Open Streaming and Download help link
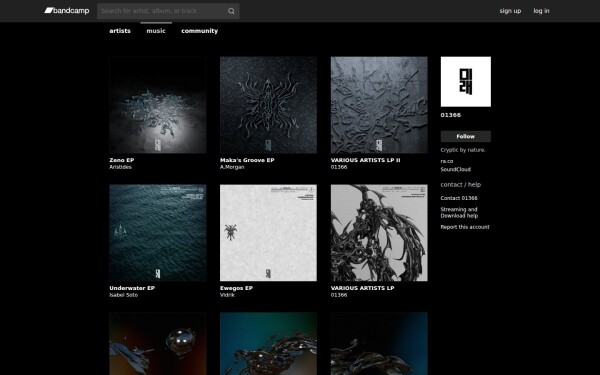Viewport: 600px width, 375px height. pos(459,212)
